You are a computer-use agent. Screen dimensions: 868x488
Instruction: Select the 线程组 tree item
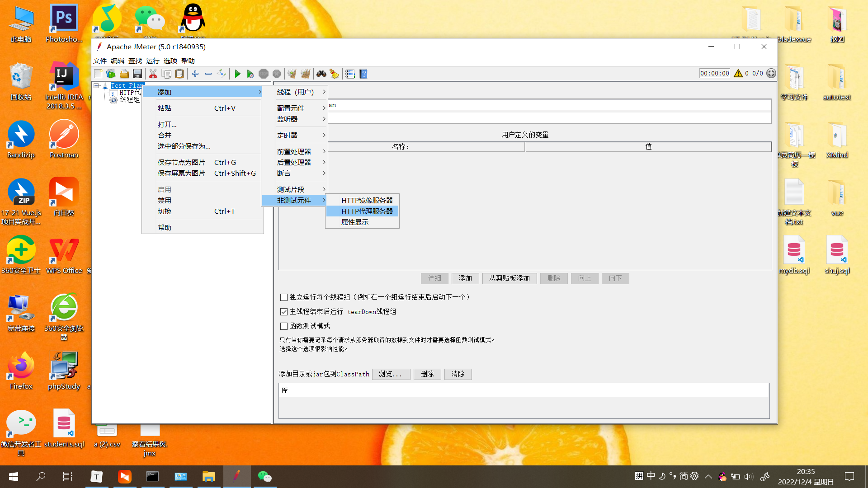point(130,99)
